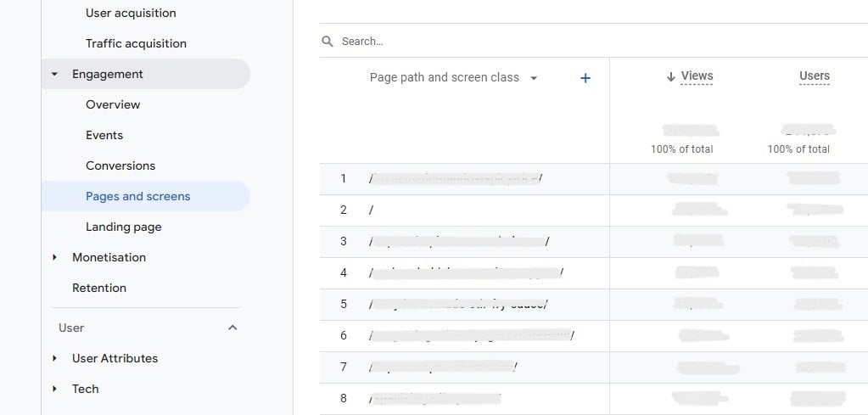Click the search magnifier icon

328,42
